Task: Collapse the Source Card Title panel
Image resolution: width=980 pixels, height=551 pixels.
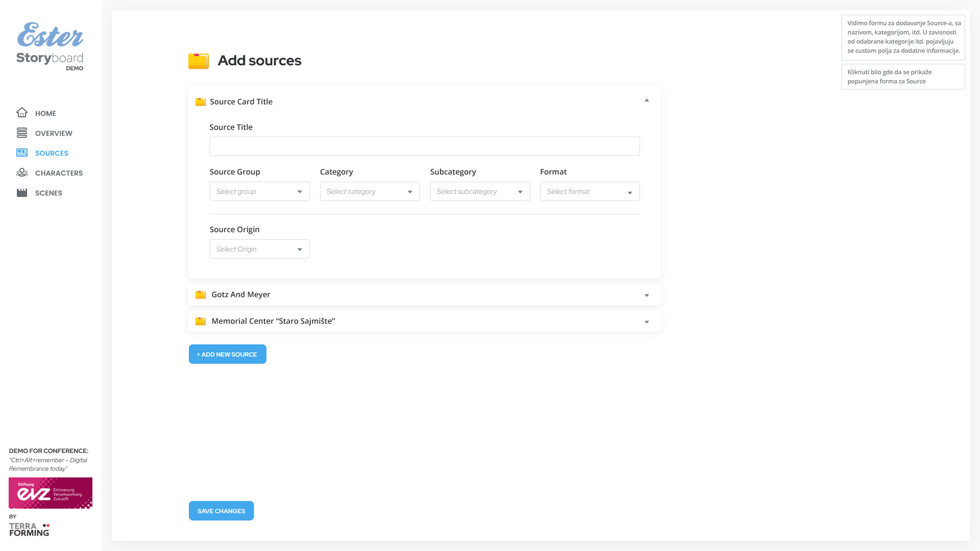Action: tap(647, 101)
